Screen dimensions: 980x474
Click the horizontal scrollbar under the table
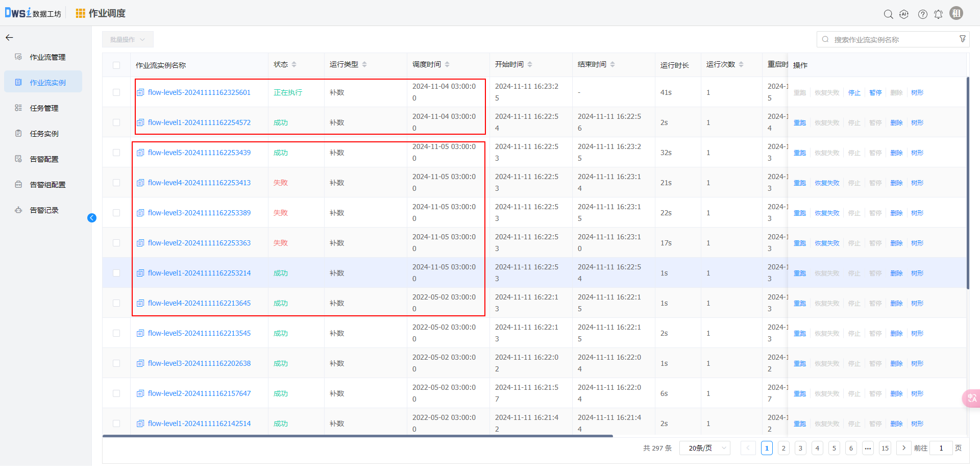[x=357, y=436]
